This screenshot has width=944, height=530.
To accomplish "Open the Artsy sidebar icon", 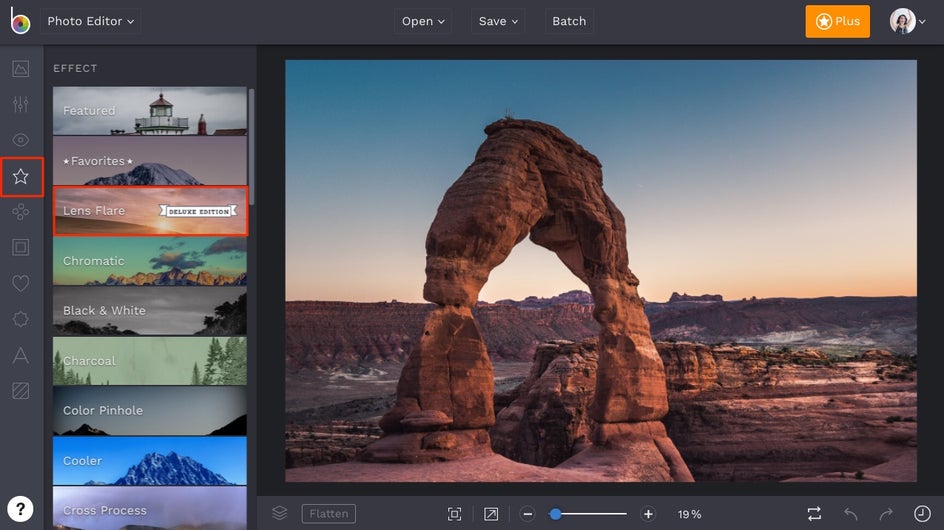I will click(x=20, y=211).
